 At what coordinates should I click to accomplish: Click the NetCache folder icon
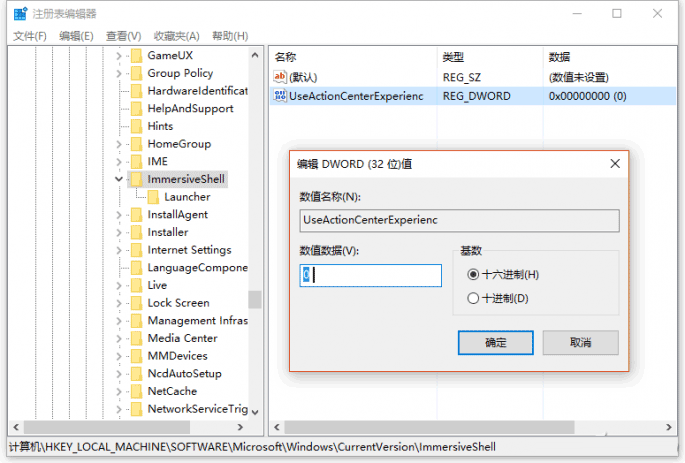tap(137, 391)
